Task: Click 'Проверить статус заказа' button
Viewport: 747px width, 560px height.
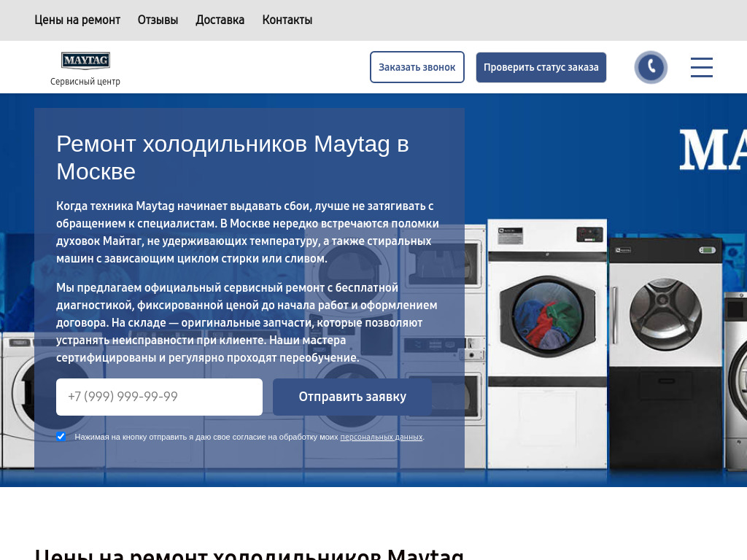Action: tap(541, 67)
